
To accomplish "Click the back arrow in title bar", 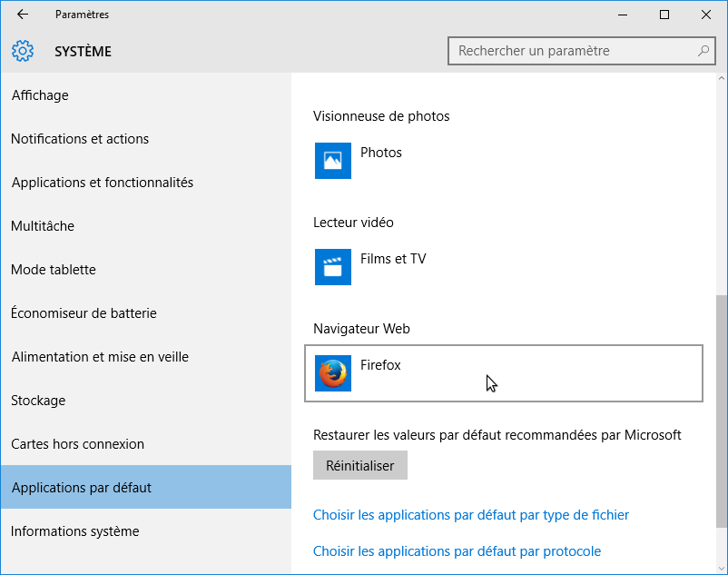I will pos(23,15).
